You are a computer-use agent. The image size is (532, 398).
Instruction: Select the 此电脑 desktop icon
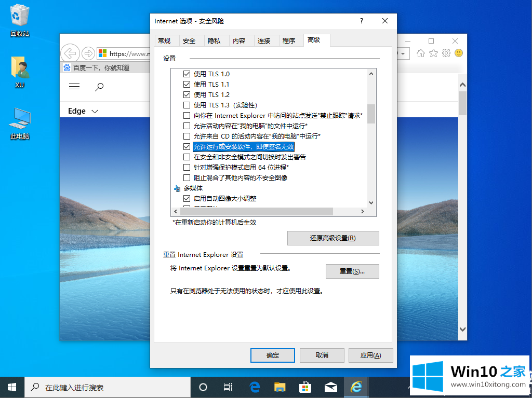pos(20,123)
